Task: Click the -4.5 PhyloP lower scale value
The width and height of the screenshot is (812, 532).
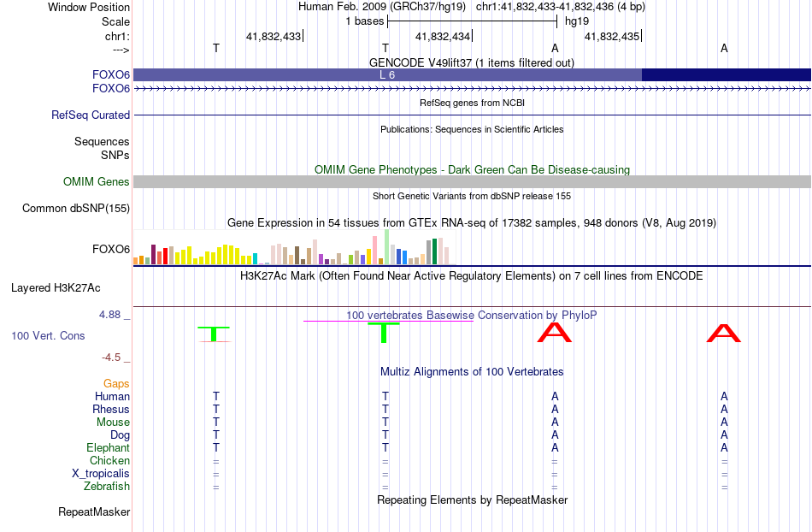Action: pyautogui.click(x=111, y=358)
